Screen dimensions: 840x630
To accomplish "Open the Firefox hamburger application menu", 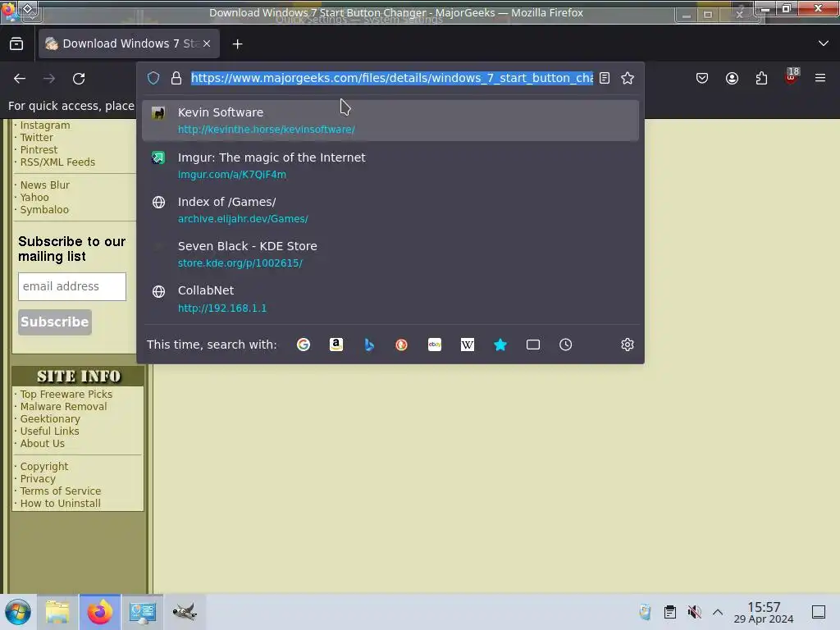I will coord(820,79).
